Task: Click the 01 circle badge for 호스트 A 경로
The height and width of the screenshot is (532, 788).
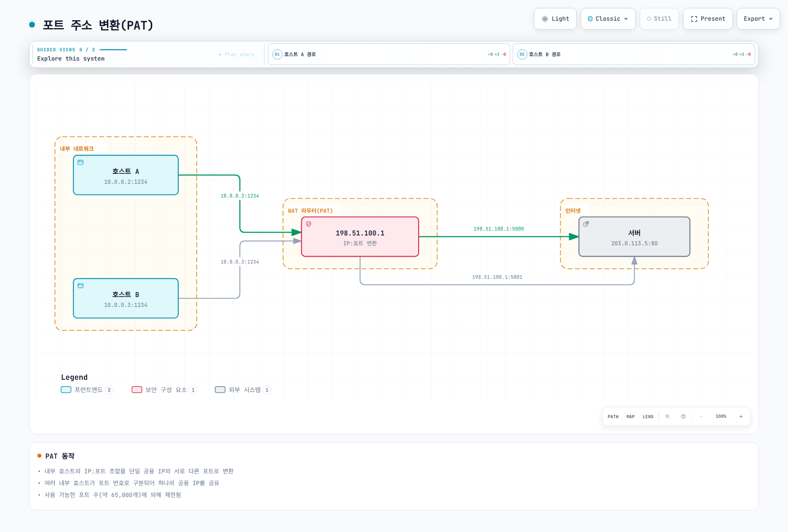Action: 277,54
